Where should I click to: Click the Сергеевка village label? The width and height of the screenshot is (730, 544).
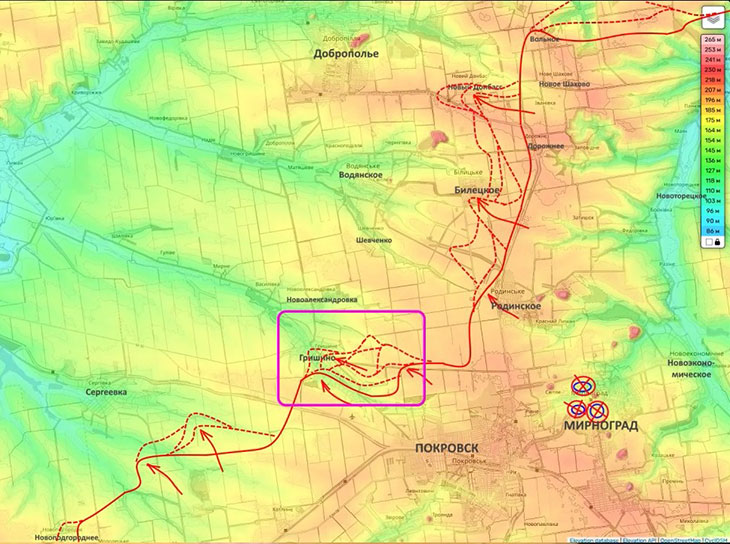pyautogui.click(x=107, y=393)
